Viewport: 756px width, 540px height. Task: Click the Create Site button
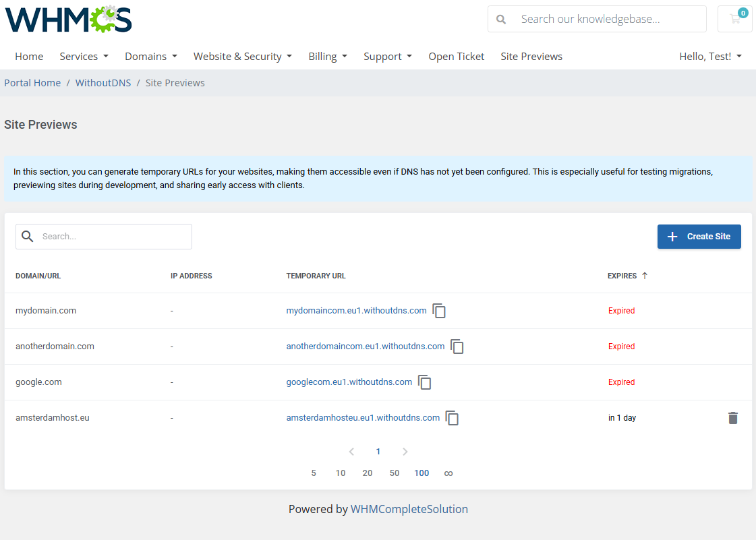pos(699,237)
